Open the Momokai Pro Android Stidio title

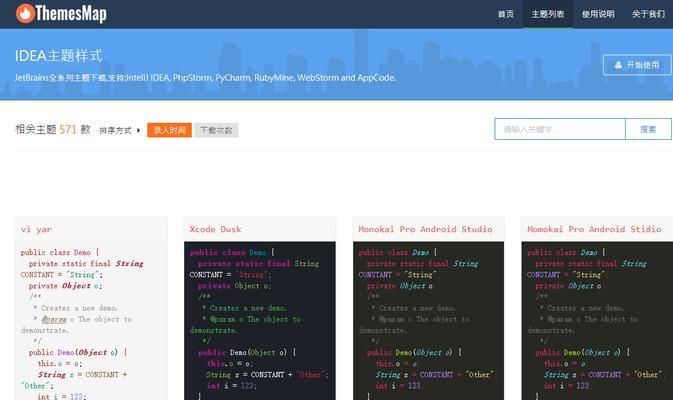(x=594, y=229)
